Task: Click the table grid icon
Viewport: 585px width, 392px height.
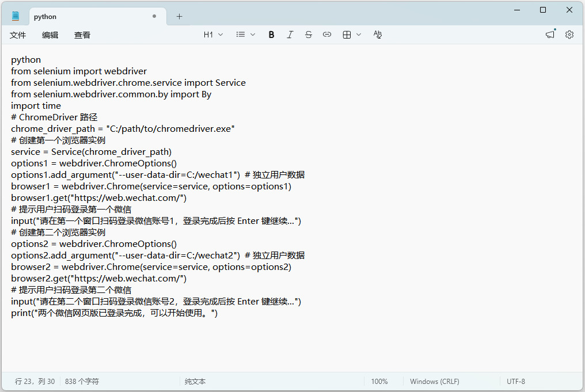Action: pyautogui.click(x=347, y=35)
